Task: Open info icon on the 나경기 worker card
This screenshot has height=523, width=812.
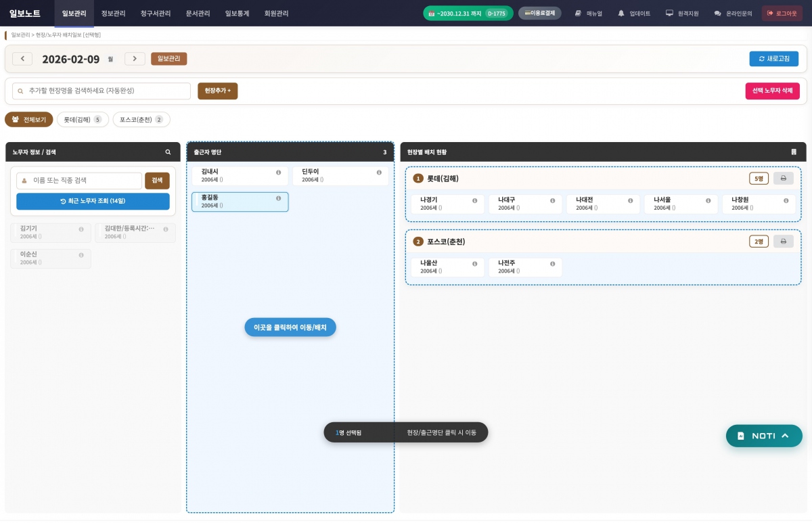Action: pyautogui.click(x=474, y=201)
